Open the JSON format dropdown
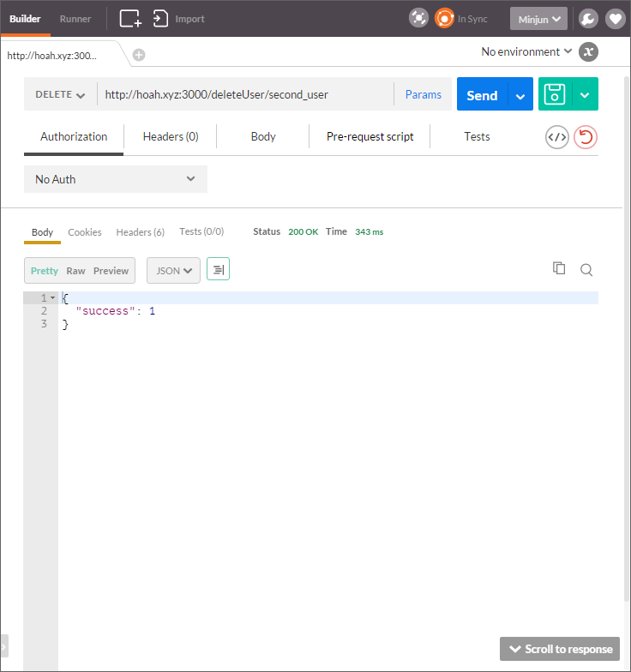 tap(173, 271)
